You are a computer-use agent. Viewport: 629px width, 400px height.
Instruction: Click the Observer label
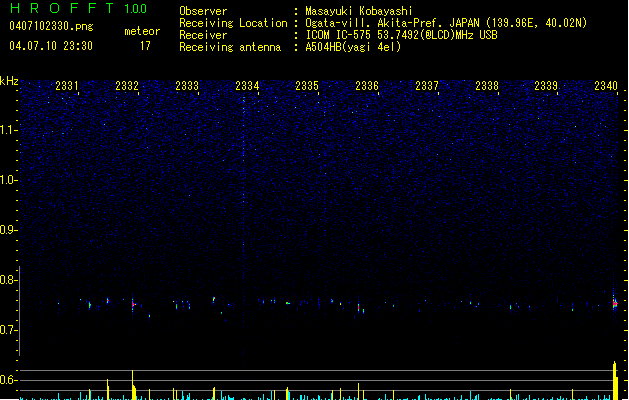(x=203, y=11)
